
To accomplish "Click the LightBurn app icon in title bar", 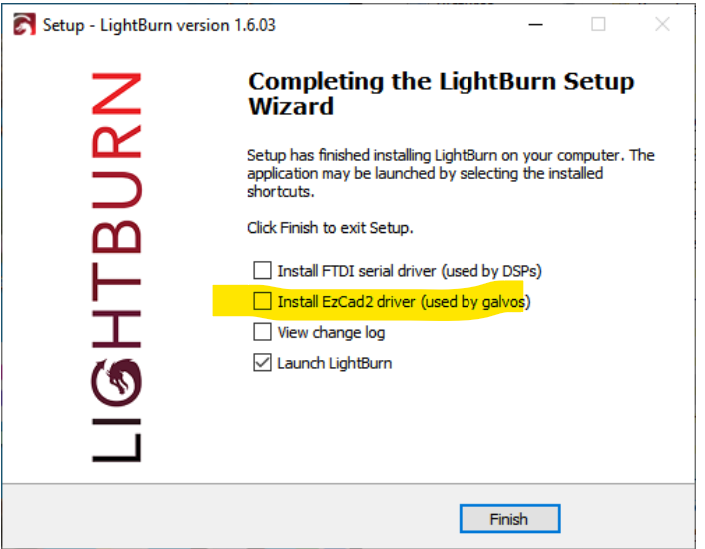I will (24, 24).
